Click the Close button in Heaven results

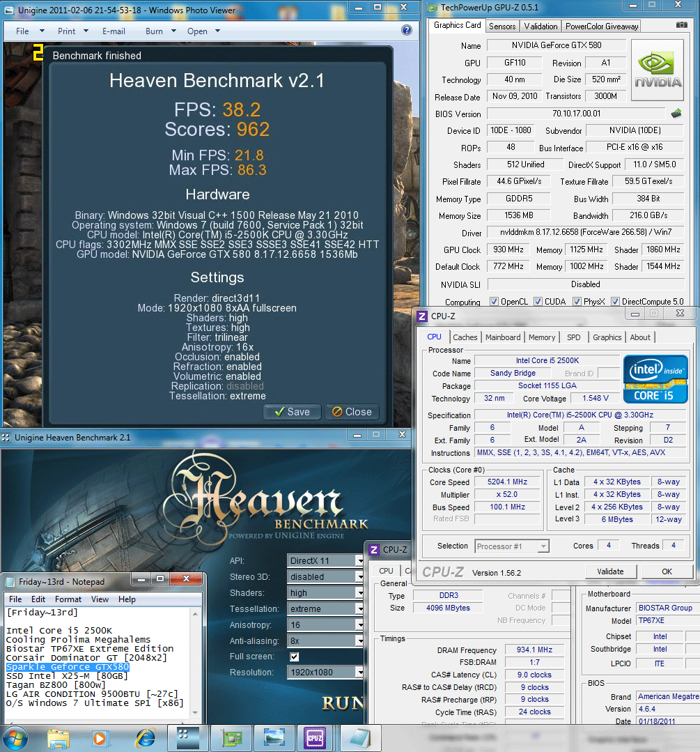pos(352,412)
